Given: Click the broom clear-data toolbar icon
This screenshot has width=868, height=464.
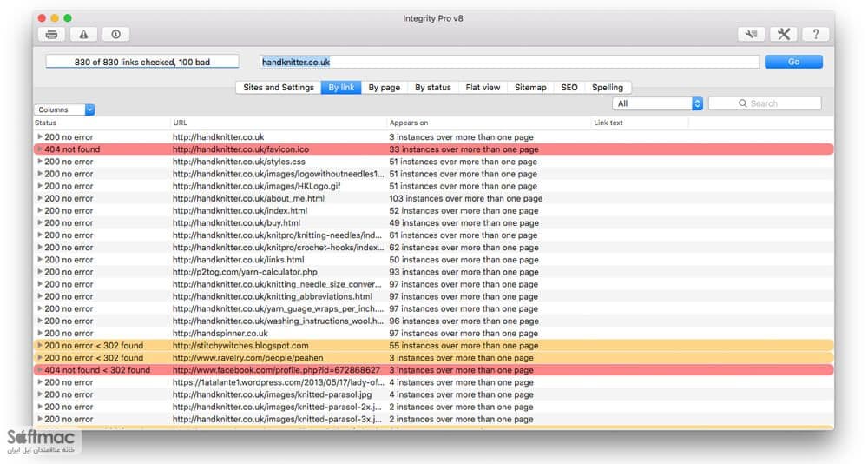Looking at the screenshot, I should (x=751, y=35).
